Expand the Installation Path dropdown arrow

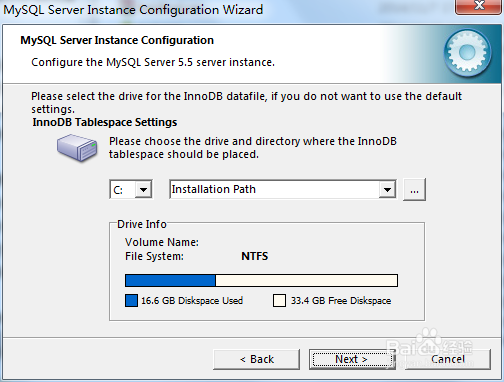tap(387, 190)
